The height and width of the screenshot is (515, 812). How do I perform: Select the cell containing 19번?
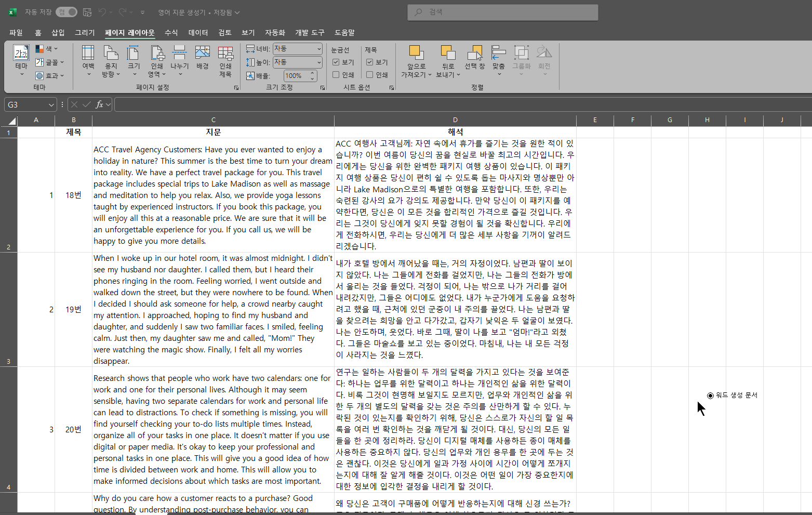74,310
